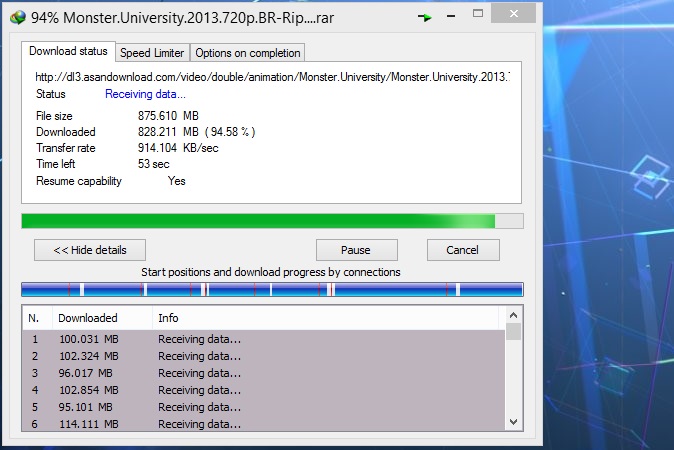Click the scroll down arrow in connections list
This screenshot has width=674, height=450.
(513, 422)
